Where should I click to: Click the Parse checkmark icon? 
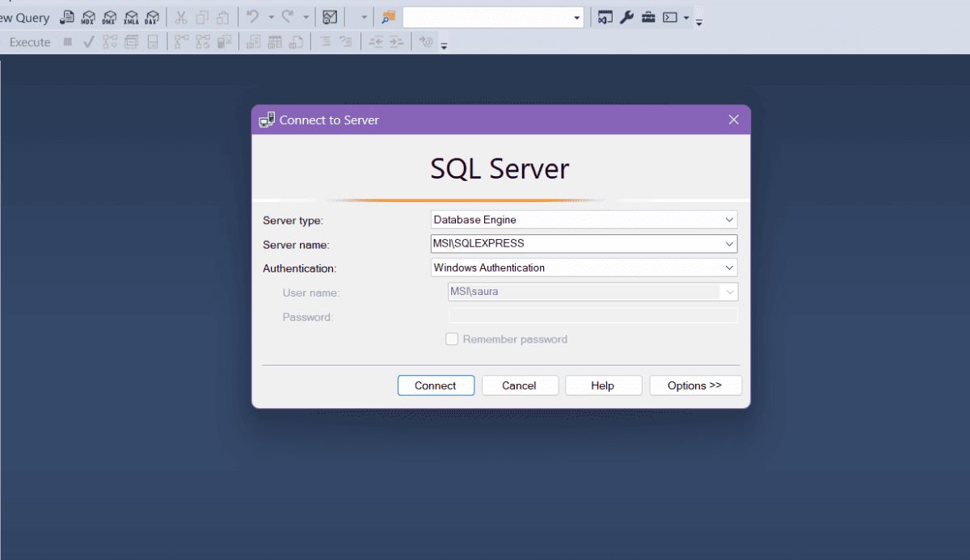(89, 42)
